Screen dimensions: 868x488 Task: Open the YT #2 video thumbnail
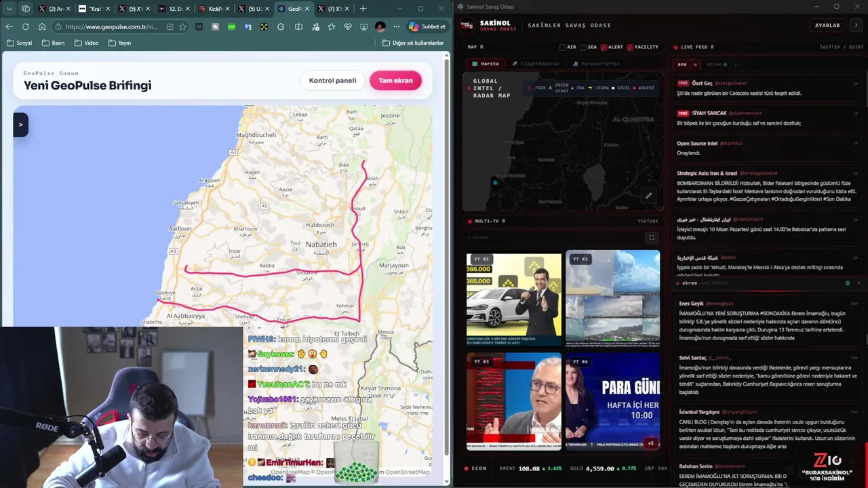[612, 298]
